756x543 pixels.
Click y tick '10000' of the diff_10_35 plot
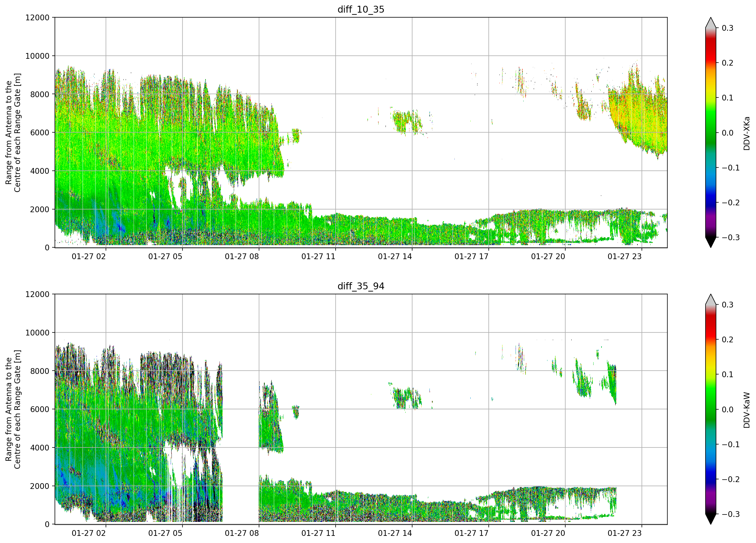click(x=37, y=56)
